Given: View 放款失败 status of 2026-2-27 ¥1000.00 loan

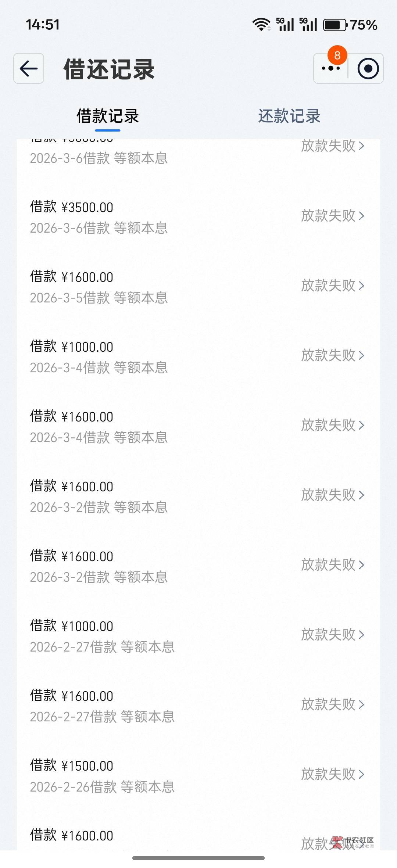Looking at the screenshot, I should (328, 635).
